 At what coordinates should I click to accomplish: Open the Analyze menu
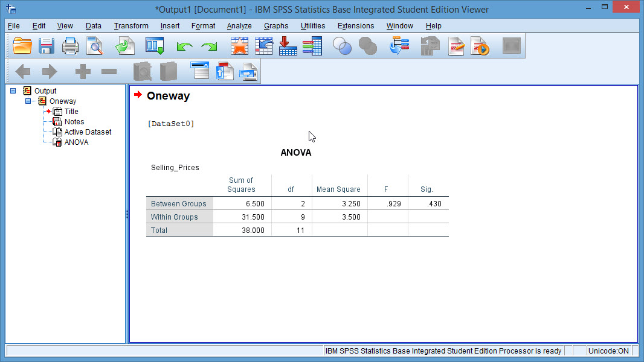(239, 26)
